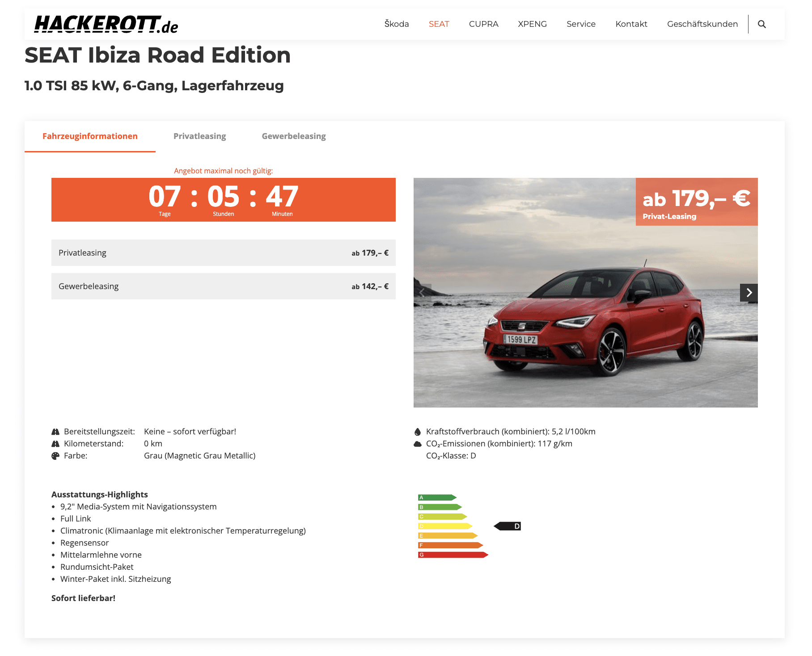Click the road icon beside Bereitstellungszeit
The image size is (812, 656).
(x=55, y=432)
